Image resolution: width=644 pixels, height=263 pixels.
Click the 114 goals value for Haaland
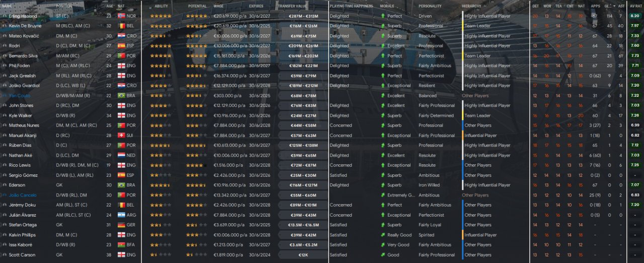[609, 16]
